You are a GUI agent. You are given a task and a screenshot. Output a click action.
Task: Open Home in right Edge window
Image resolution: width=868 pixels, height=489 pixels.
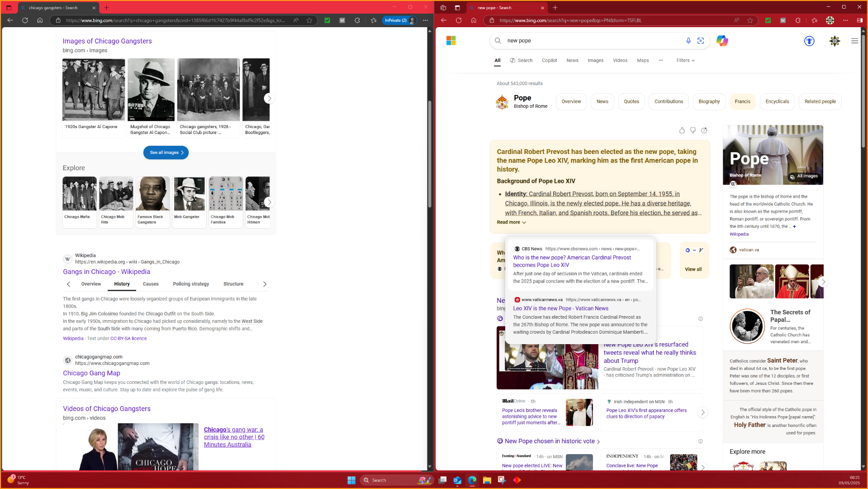pos(474,20)
